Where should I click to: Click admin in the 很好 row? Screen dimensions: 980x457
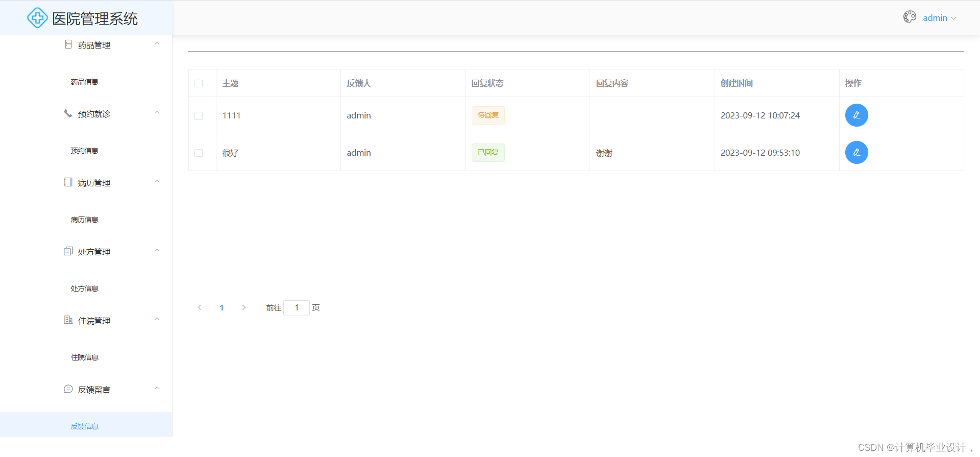point(359,153)
